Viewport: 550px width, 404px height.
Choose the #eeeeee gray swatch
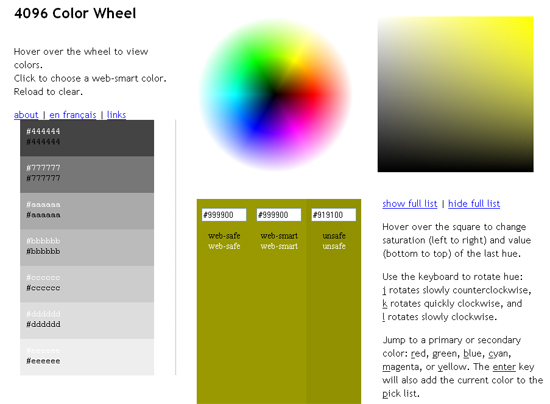click(87, 357)
